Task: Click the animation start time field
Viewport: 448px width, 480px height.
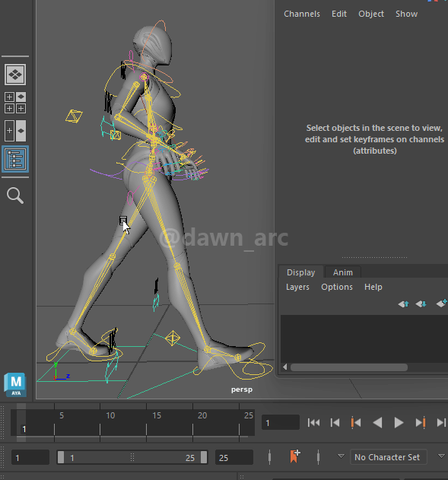Action: point(30,457)
